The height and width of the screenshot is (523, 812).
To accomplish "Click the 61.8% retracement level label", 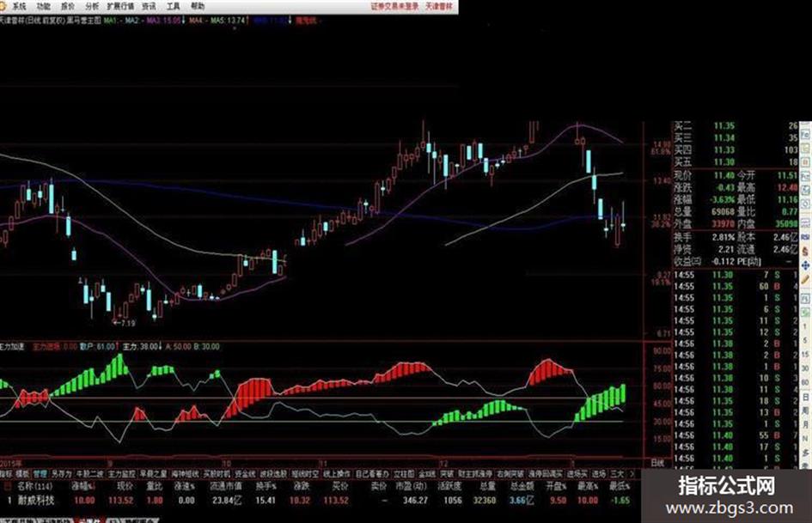I will (660, 152).
